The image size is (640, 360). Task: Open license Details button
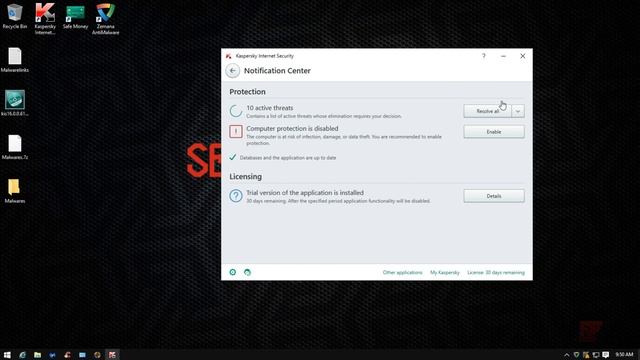(494, 196)
